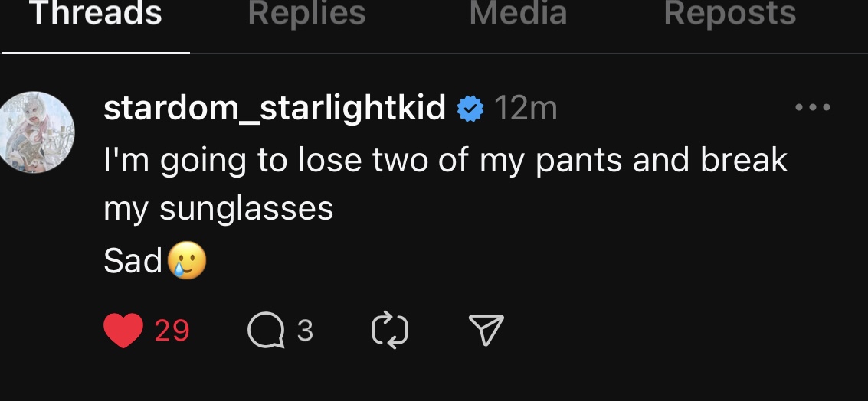The height and width of the screenshot is (401, 868).
Task: Click the blue verified badge
Action: [470, 109]
